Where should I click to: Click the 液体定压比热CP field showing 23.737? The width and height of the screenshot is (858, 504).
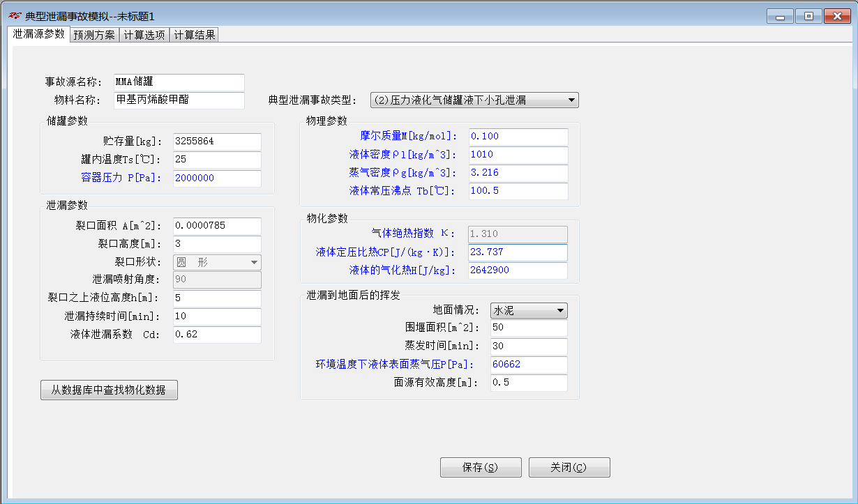[518, 252]
